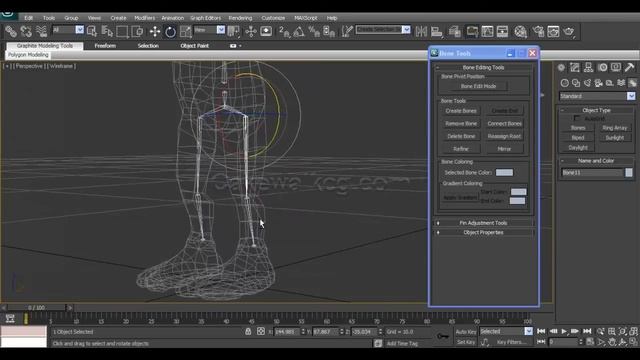Viewport: 640px width, 360px height.
Task: Open the Modify command panel tab
Action: [x=575, y=67]
